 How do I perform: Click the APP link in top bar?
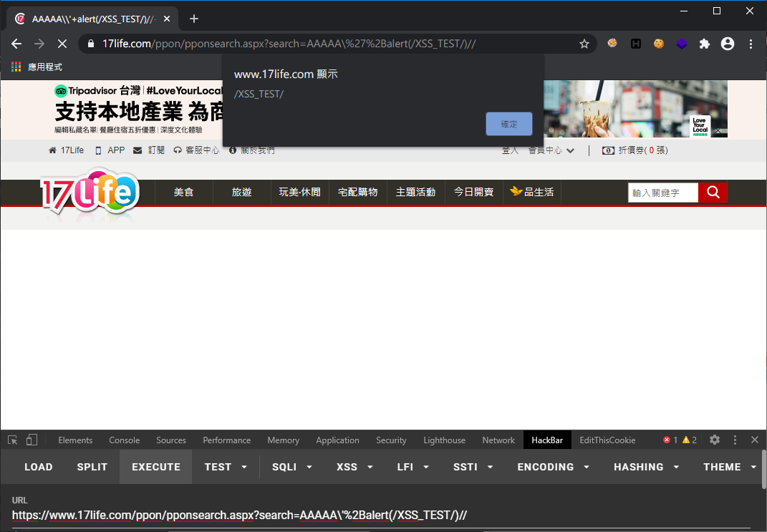[110, 150]
